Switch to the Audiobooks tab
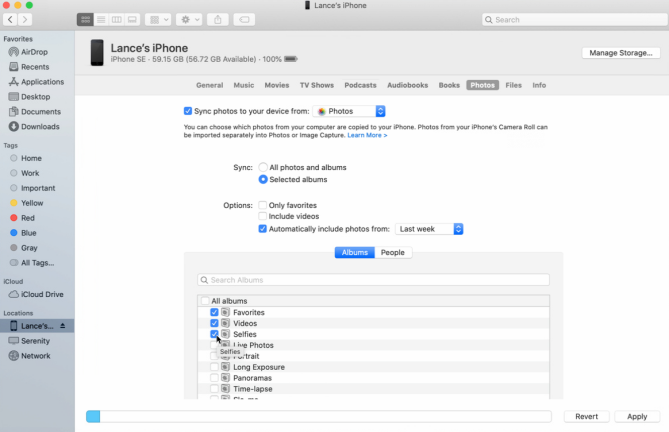Image resolution: width=669 pixels, height=432 pixels. [x=407, y=85]
